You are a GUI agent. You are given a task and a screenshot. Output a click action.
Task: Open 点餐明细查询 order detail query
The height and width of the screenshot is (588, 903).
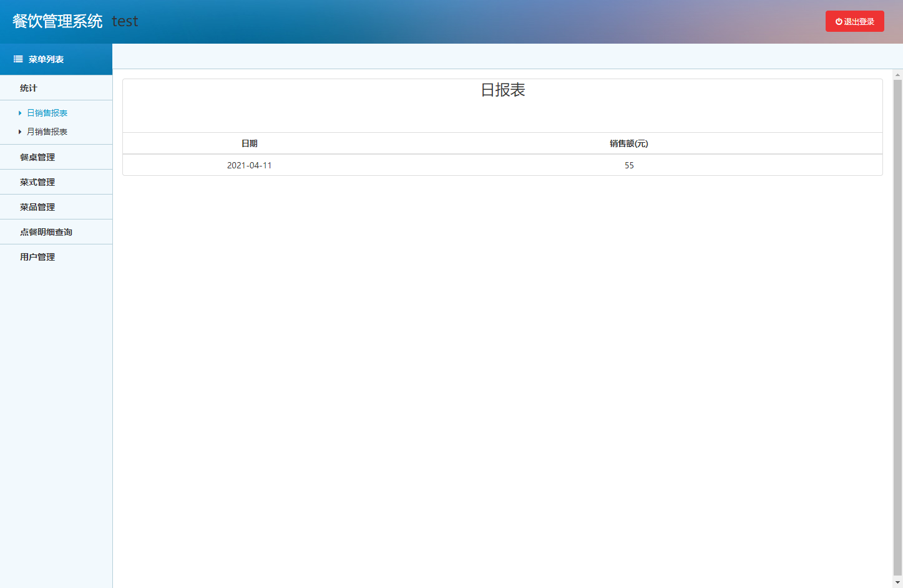point(46,231)
